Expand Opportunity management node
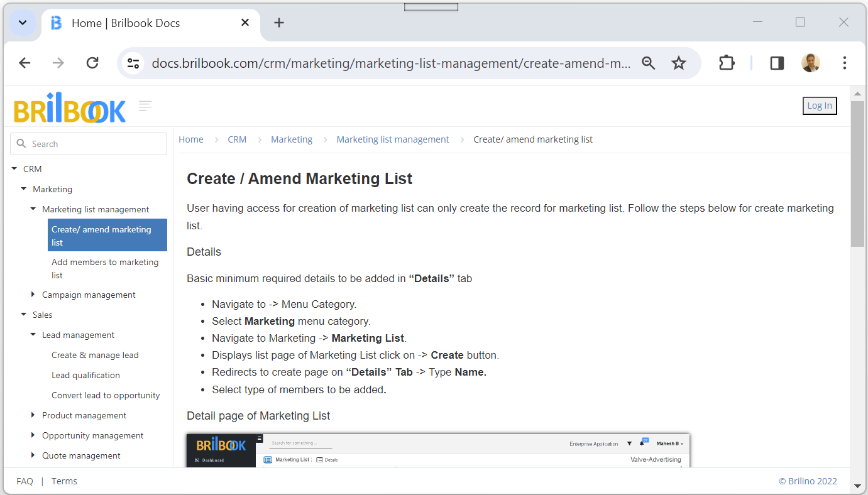 (x=33, y=435)
